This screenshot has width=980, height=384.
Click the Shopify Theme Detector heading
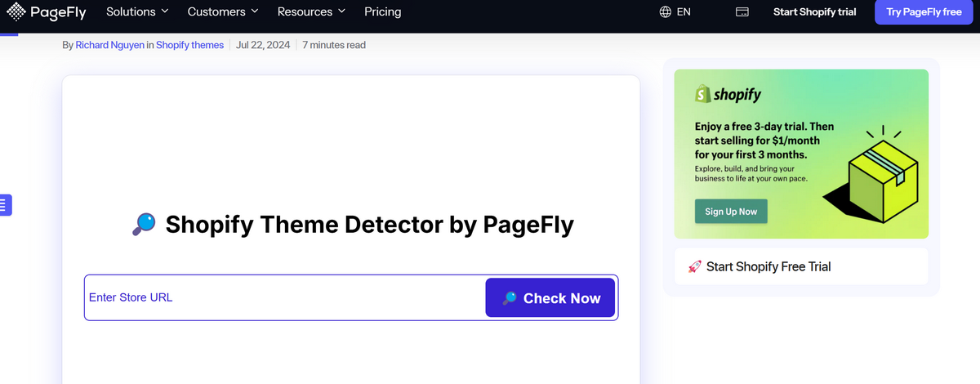point(369,225)
